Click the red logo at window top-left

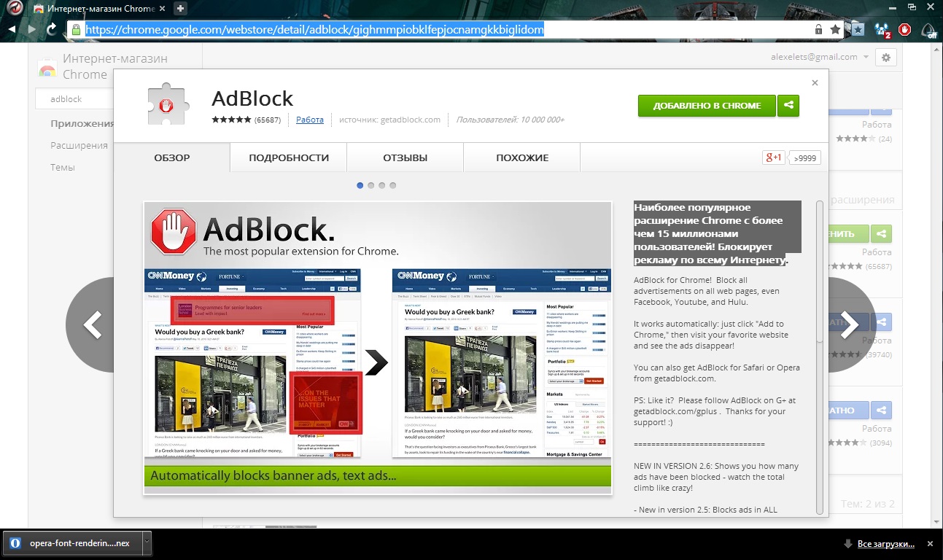16,9
